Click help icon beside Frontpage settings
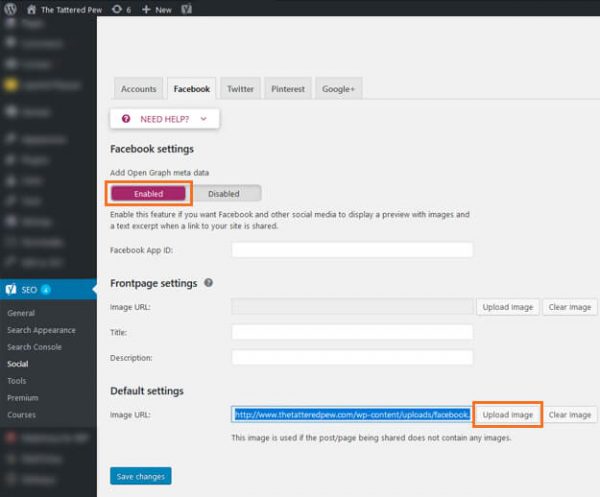 (208, 283)
